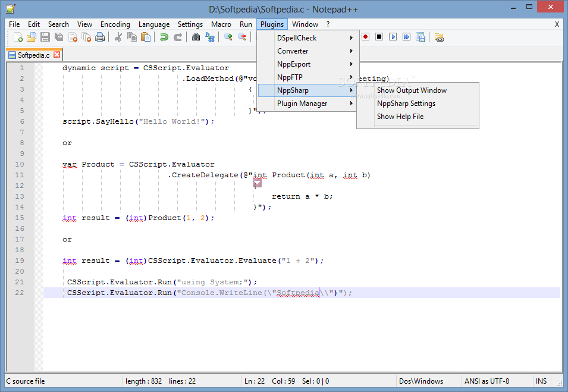568x392 pixels.
Task: Click 'Ln : 22' in the status bar
Action: click(x=255, y=381)
